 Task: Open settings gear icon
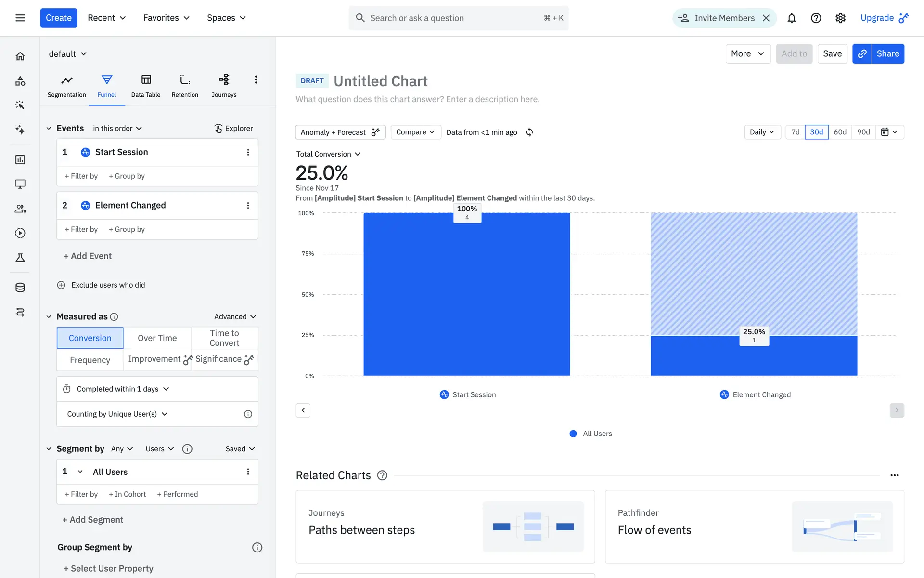(840, 18)
